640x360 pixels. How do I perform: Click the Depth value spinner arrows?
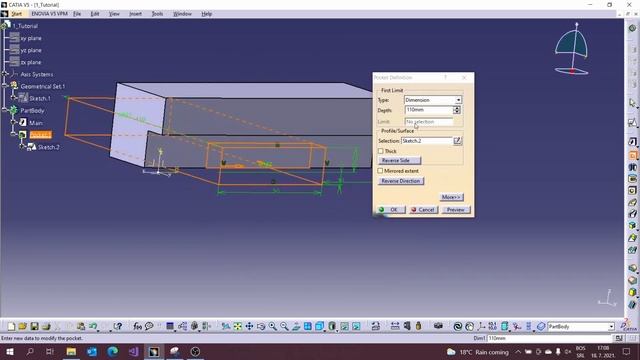pos(457,110)
